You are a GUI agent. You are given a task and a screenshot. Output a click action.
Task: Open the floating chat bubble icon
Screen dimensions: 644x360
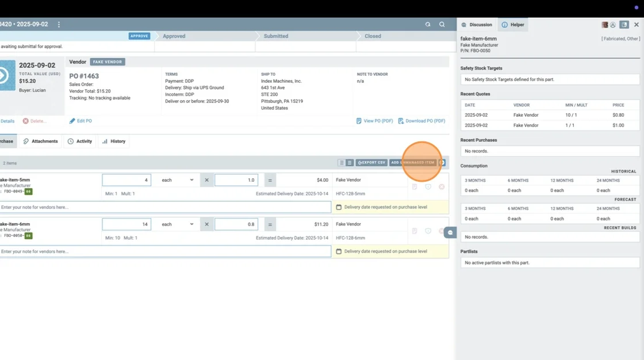pyautogui.click(x=450, y=232)
